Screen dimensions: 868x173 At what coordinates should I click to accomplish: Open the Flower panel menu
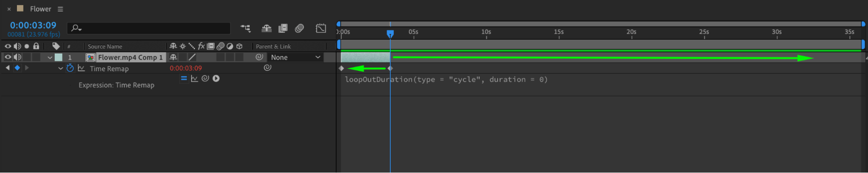(60, 9)
